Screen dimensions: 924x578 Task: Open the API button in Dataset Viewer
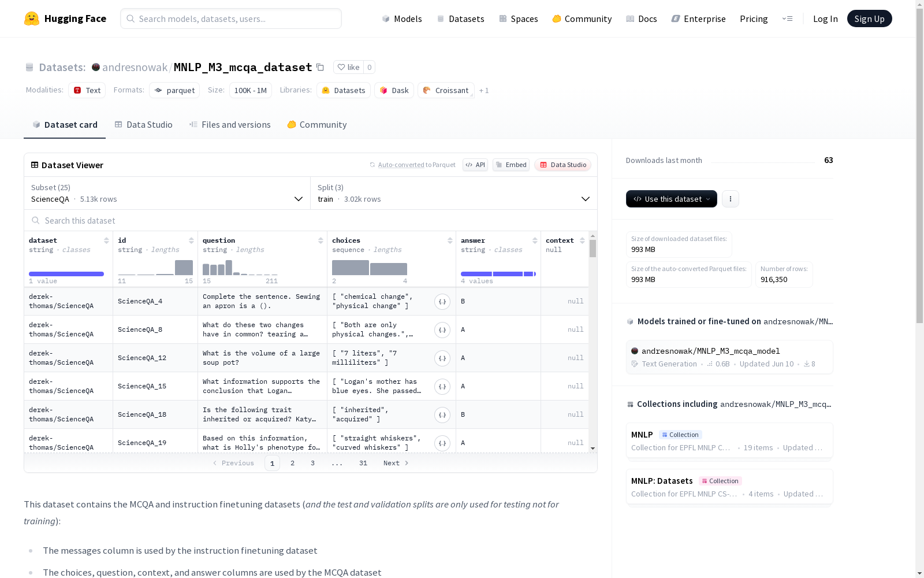pos(475,165)
